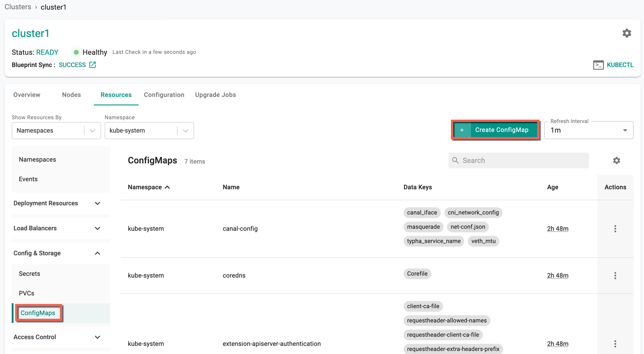Open the Namespace kube-system dropdown
Viewport: 644px width, 354px height.
pyautogui.click(x=149, y=130)
